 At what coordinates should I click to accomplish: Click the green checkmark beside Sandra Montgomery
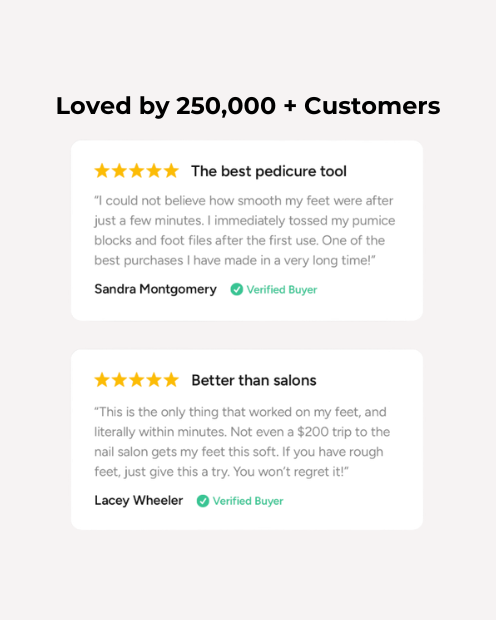point(237,289)
